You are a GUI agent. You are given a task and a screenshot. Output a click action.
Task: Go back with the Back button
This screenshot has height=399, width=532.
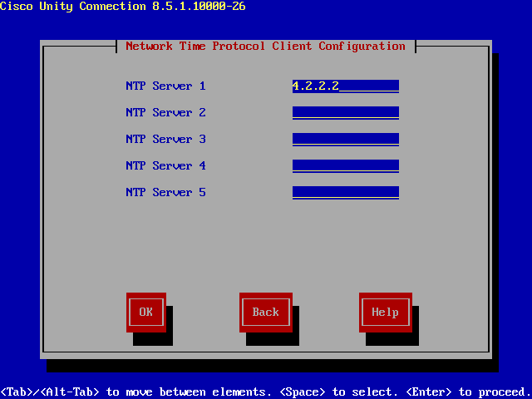[x=265, y=312]
